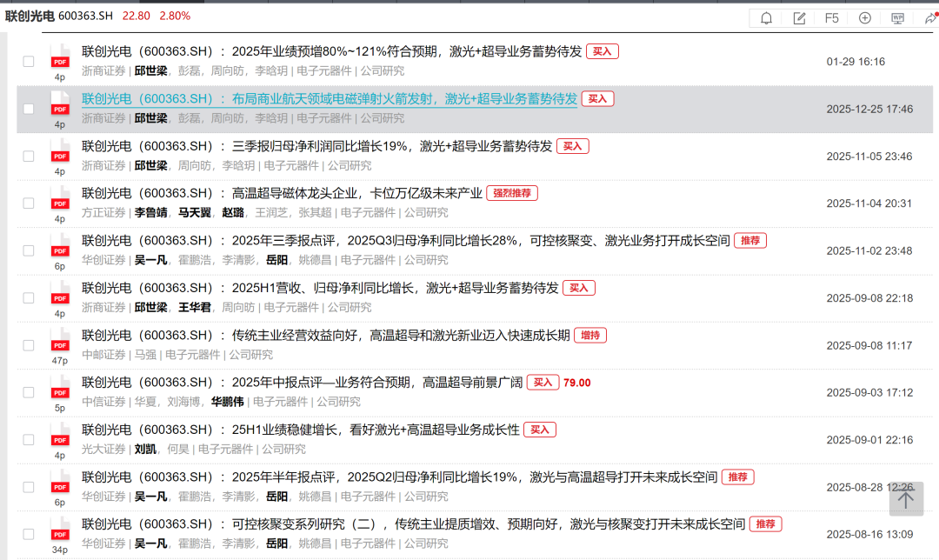Click broker name 光大证券
Image resolution: width=939 pixels, height=560 pixels.
pos(103,450)
